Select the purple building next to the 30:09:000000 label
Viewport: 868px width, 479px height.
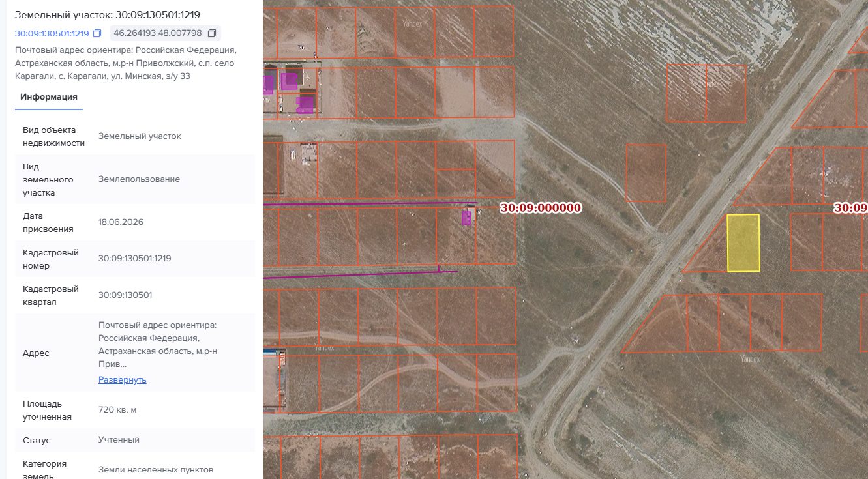pos(466,218)
